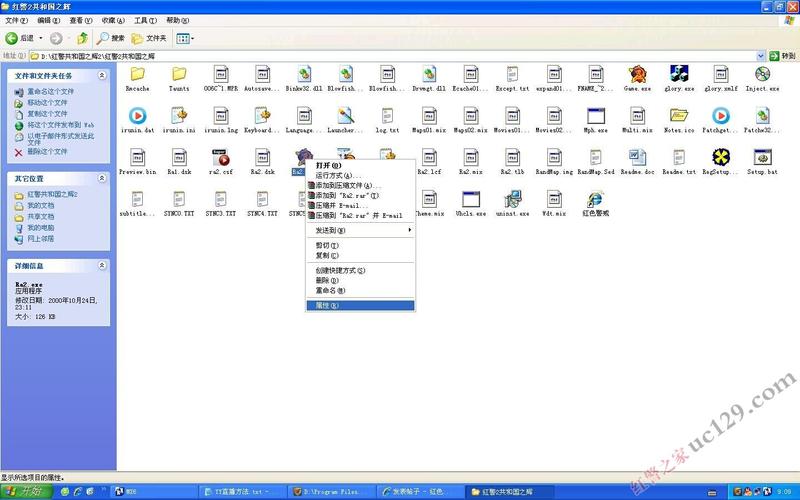Click the 删除这个文件 task link
Screen dimensions: 800x500
(46, 151)
